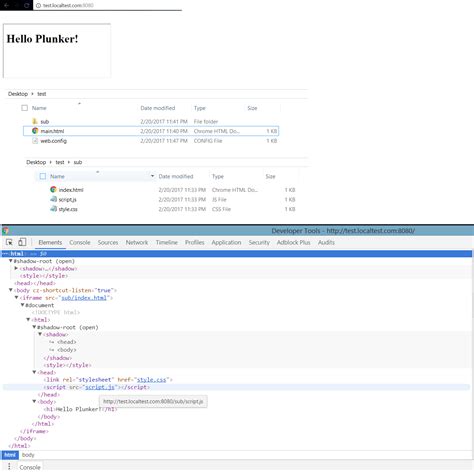Collapse the iframe head node
474x472 pixels.
[x=34, y=372]
